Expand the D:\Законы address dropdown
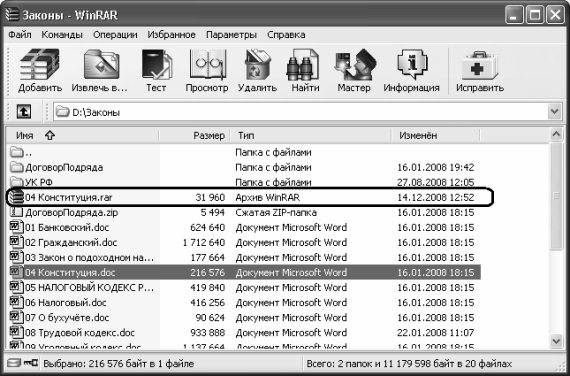The height and width of the screenshot is (376, 570). 555,112
